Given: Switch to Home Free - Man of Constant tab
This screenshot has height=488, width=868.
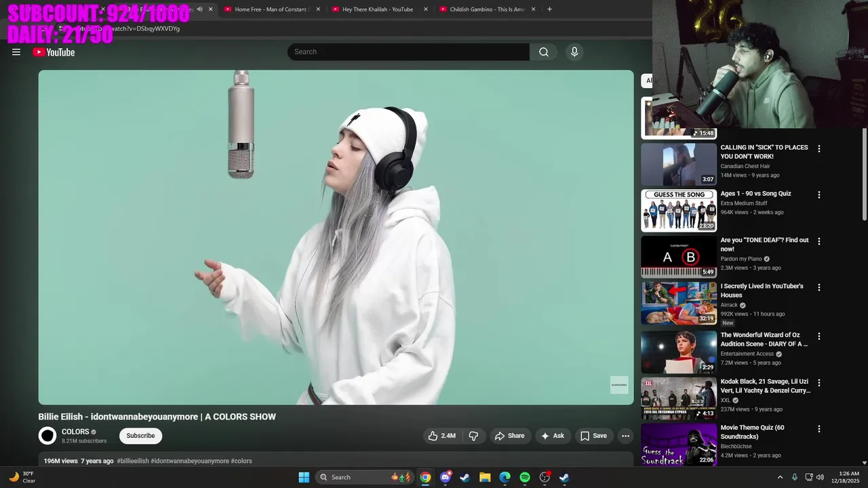Looking at the screenshot, I should click(x=271, y=9).
